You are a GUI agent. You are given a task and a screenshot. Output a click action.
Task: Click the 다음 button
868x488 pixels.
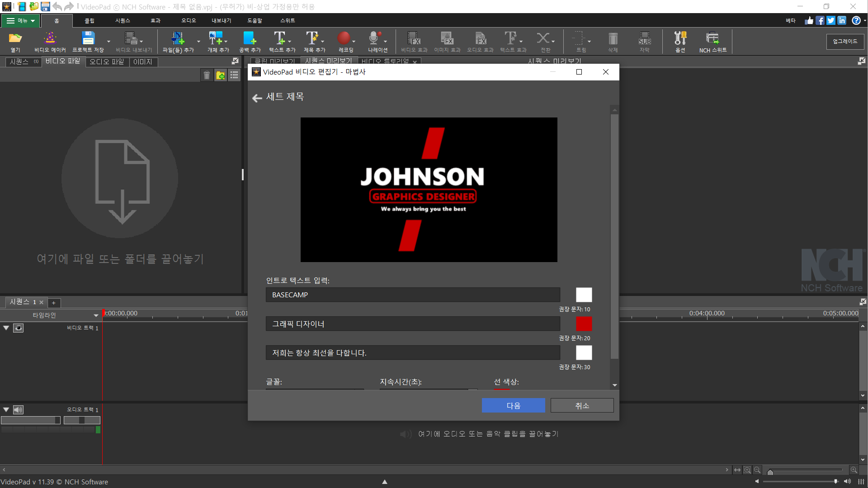(x=513, y=406)
